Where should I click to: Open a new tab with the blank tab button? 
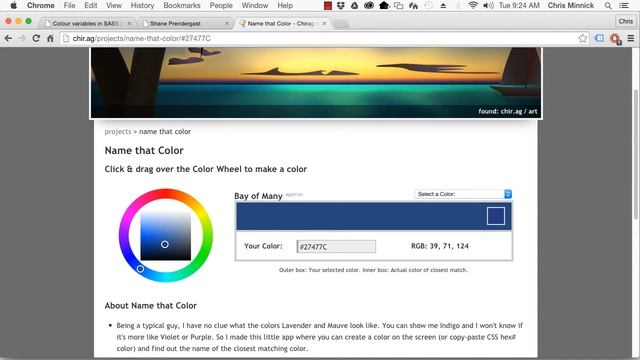click(x=341, y=24)
